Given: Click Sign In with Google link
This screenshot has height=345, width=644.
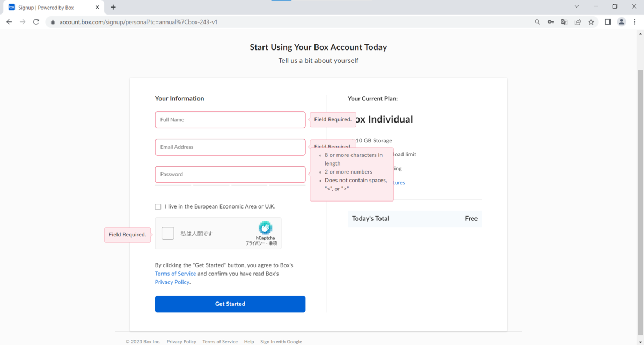Looking at the screenshot, I should (x=281, y=342).
